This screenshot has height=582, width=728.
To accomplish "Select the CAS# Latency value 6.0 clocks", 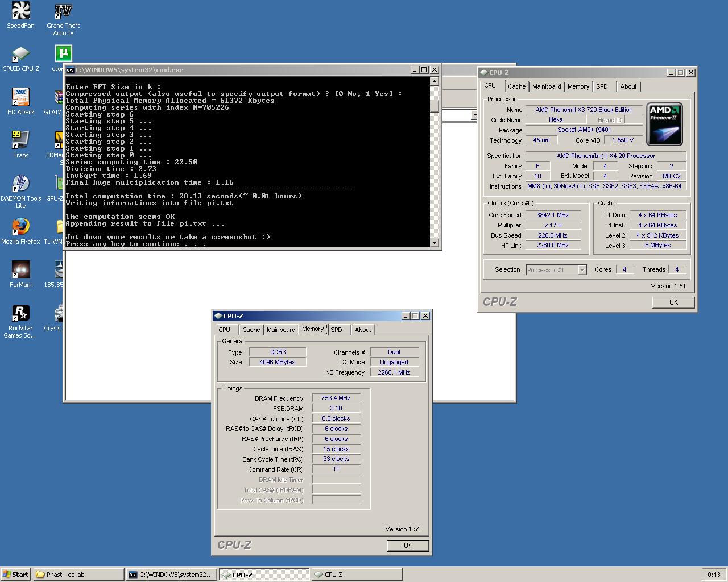I will pyautogui.click(x=336, y=419).
